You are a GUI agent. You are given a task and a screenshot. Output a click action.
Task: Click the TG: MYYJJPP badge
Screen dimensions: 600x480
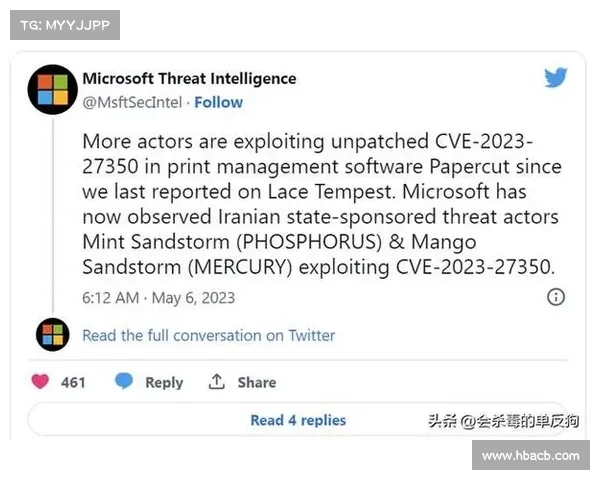(x=64, y=24)
